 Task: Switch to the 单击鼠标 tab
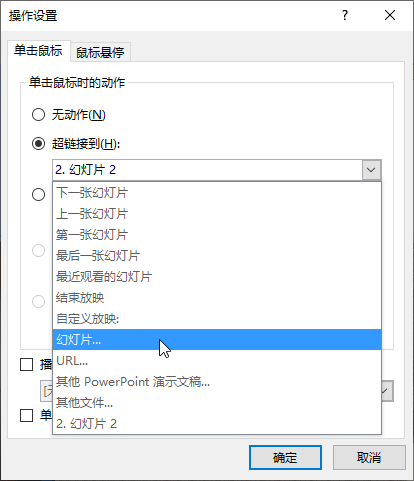[38, 51]
